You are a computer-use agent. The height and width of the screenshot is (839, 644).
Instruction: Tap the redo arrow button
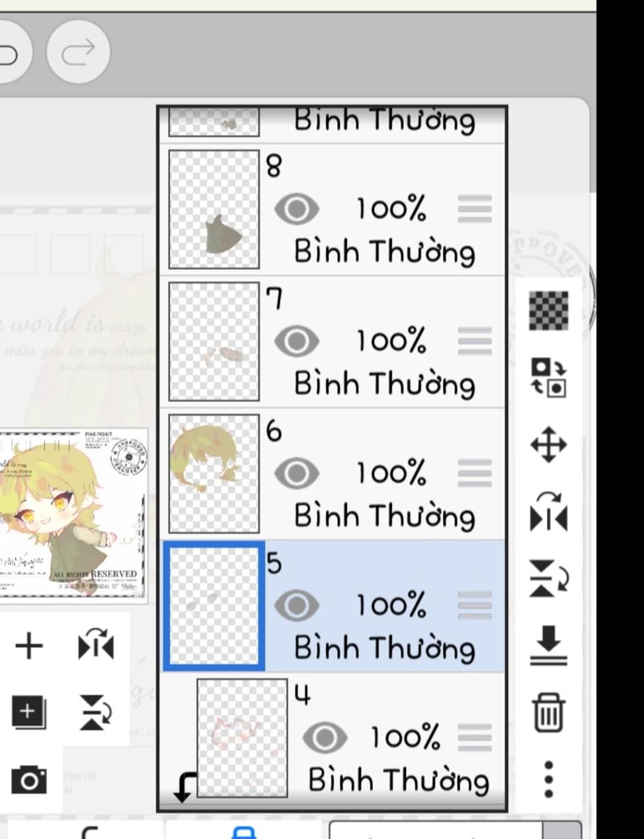[x=78, y=52]
